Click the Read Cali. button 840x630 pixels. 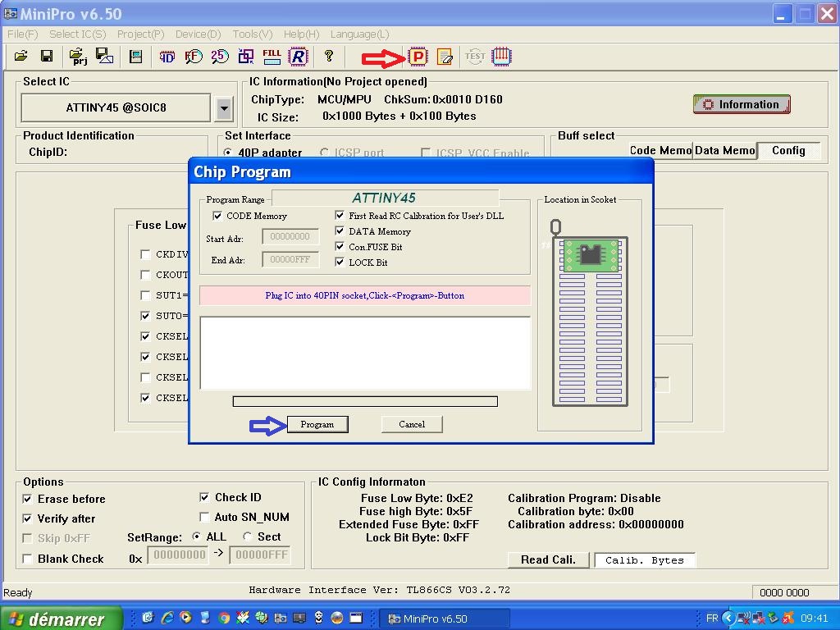click(548, 559)
